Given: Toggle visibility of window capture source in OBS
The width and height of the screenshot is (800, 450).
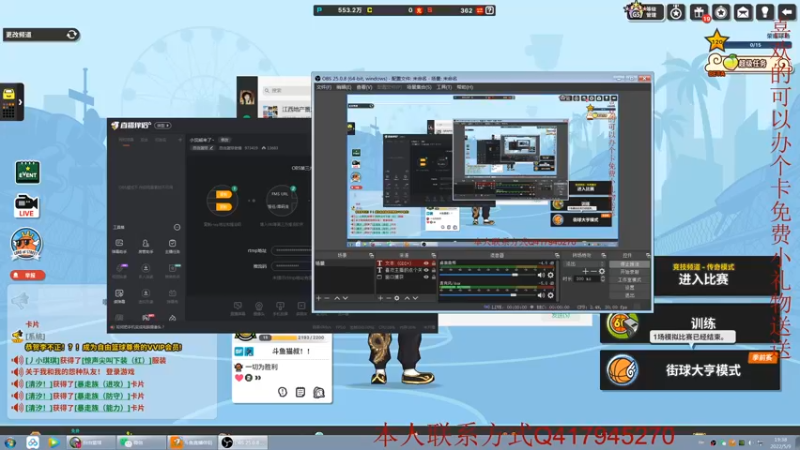Looking at the screenshot, I should (x=426, y=277).
